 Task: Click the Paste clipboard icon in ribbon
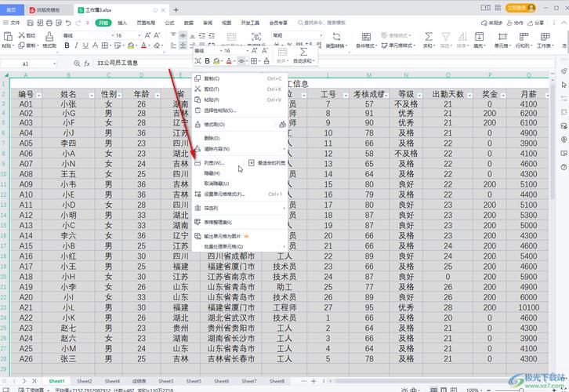tap(8, 36)
